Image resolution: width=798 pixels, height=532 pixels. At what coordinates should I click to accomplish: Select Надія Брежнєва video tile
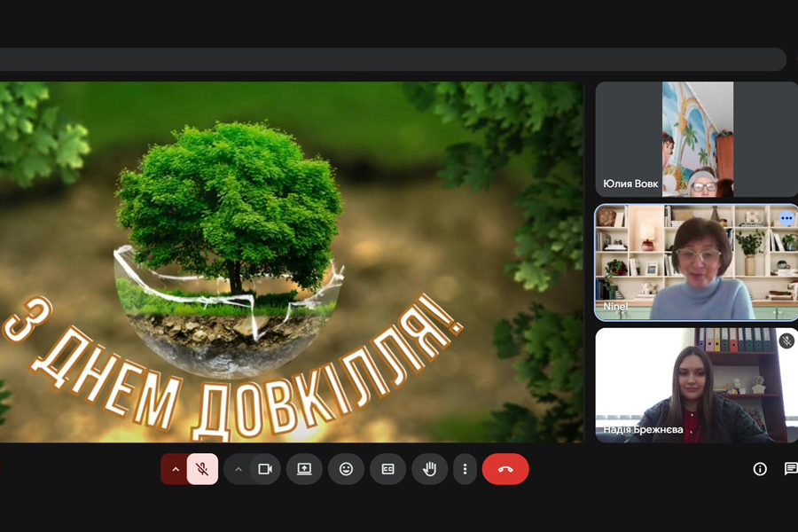point(697,386)
